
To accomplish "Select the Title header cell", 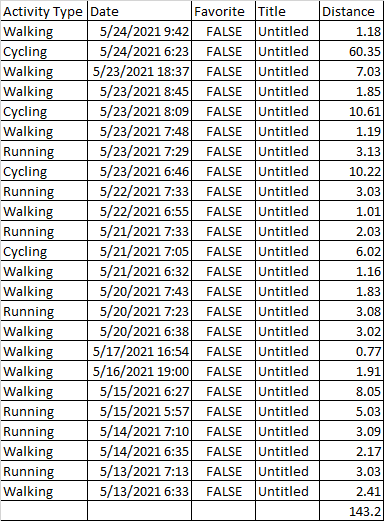I will coord(287,11).
